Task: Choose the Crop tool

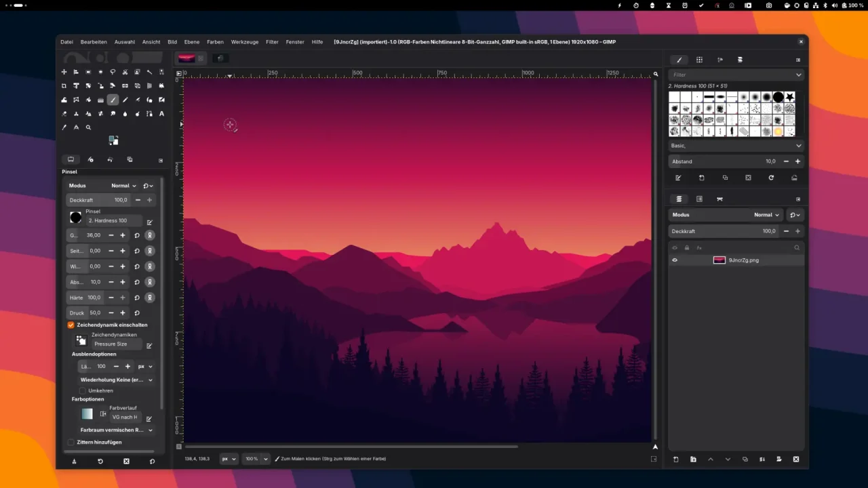Action: (64, 86)
